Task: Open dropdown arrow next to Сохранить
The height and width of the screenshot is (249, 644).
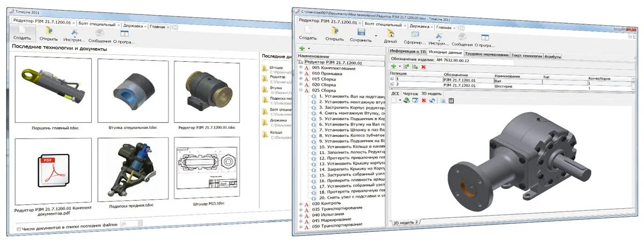Action: (376, 35)
